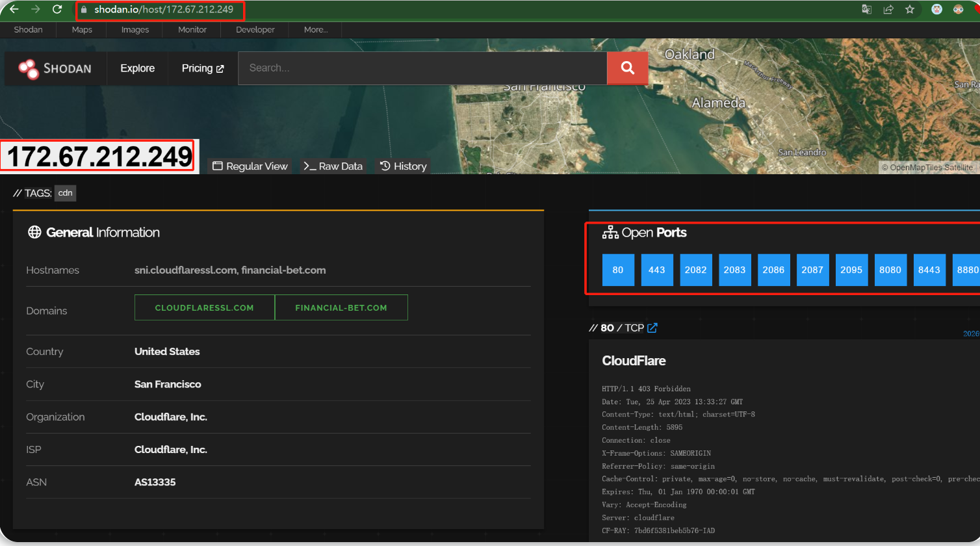Click the United States country value
This screenshot has height=546, width=980.
pyautogui.click(x=167, y=352)
